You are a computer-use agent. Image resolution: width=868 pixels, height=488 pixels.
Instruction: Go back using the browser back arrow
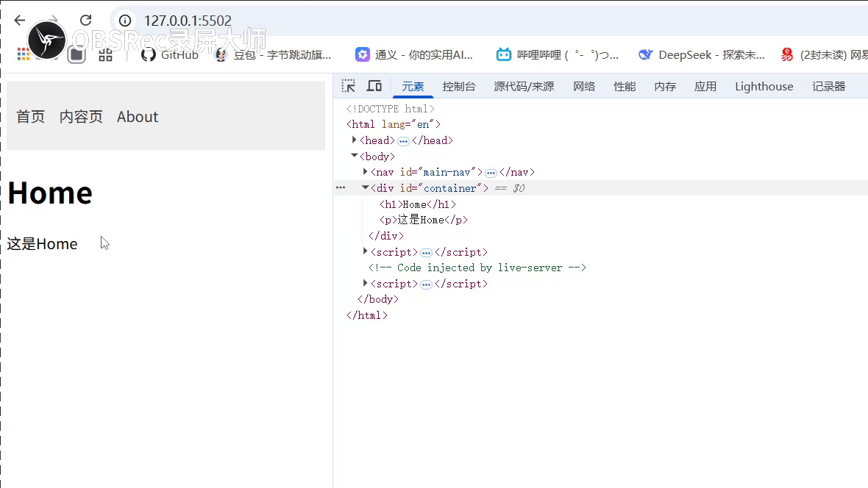click(x=20, y=21)
